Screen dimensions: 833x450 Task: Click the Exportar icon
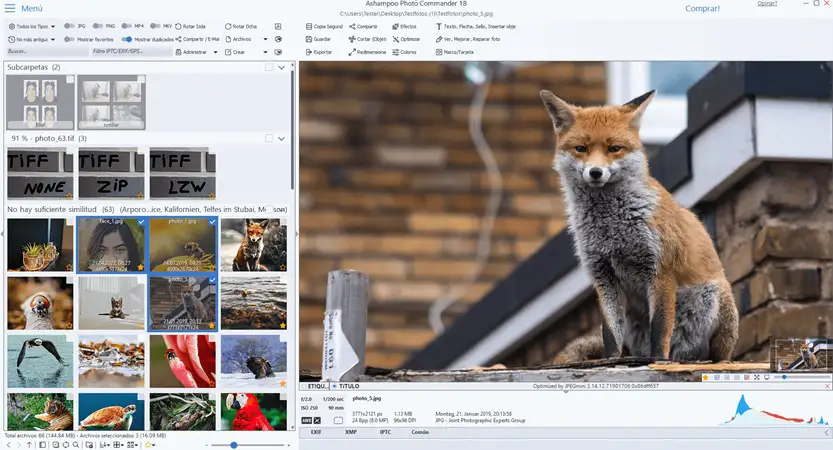click(x=309, y=52)
